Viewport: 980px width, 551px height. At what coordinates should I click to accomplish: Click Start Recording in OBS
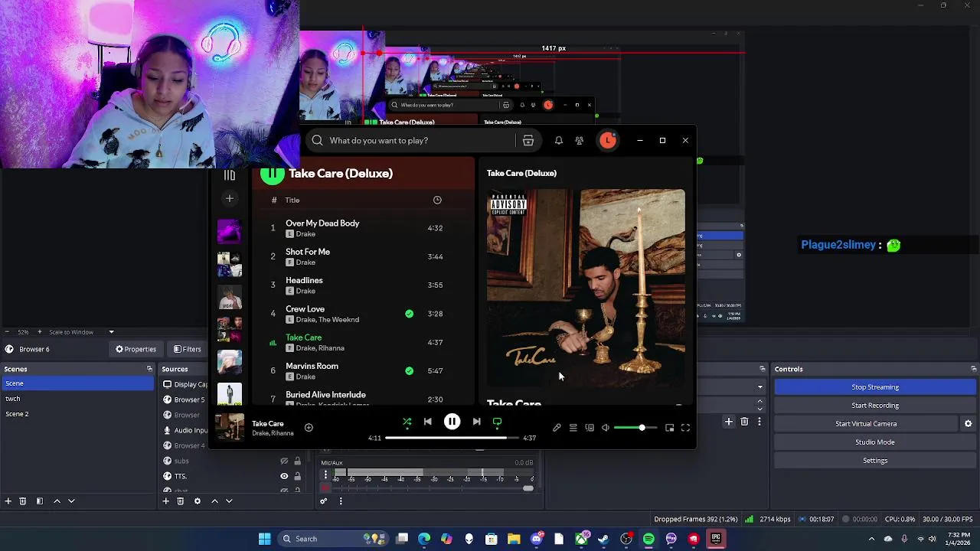pyautogui.click(x=875, y=406)
